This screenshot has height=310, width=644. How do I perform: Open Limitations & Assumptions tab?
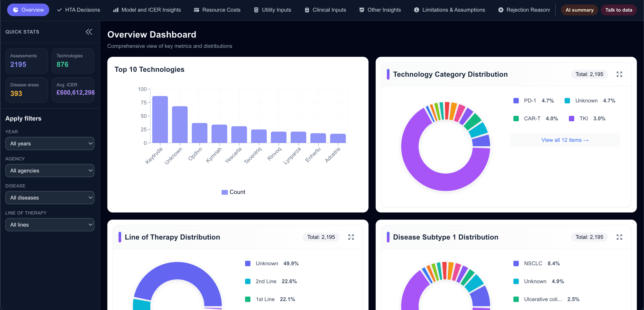pyautogui.click(x=449, y=10)
